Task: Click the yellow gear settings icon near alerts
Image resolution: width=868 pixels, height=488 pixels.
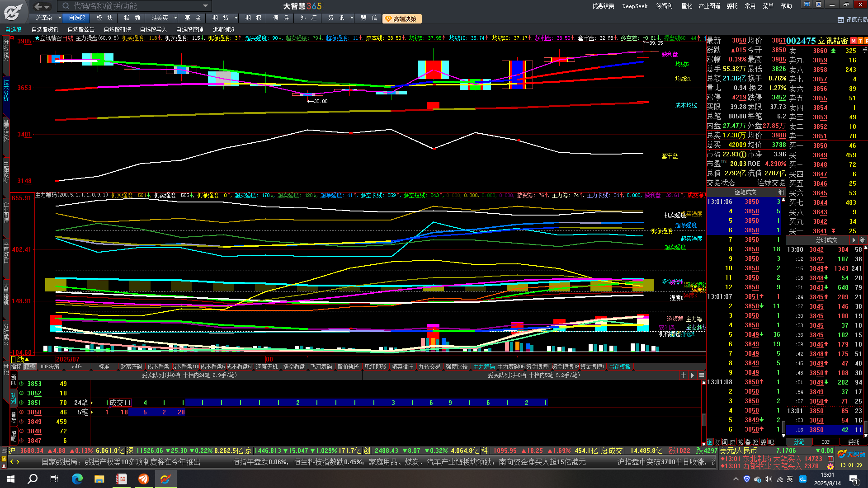Action: [x=830, y=466]
